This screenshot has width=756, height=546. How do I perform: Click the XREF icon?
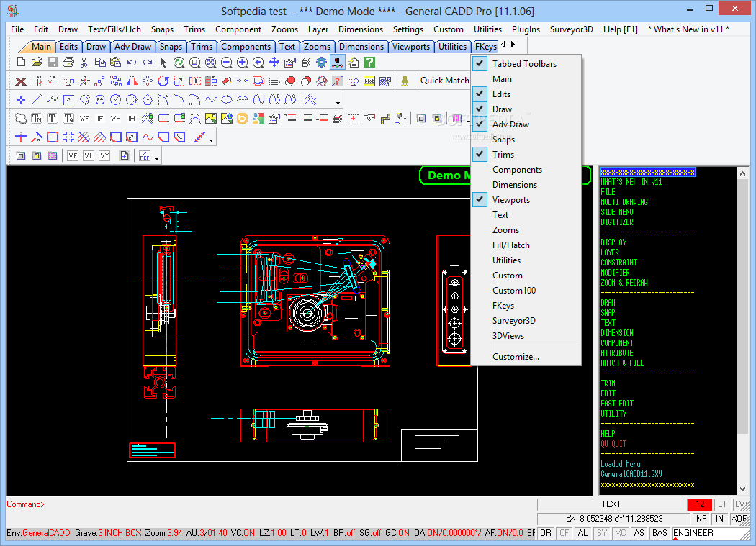pyautogui.click(x=144, y=155)
